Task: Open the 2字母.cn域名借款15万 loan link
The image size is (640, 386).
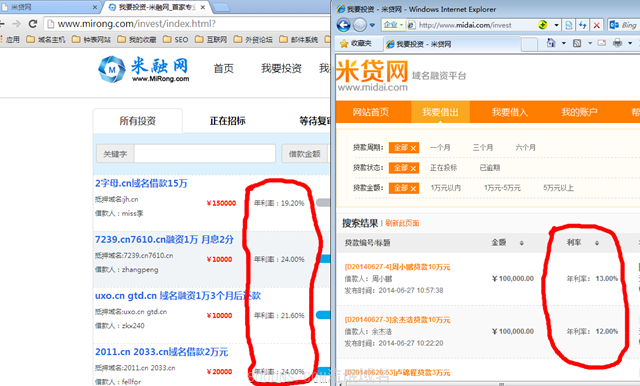Action: coord(141,184)
